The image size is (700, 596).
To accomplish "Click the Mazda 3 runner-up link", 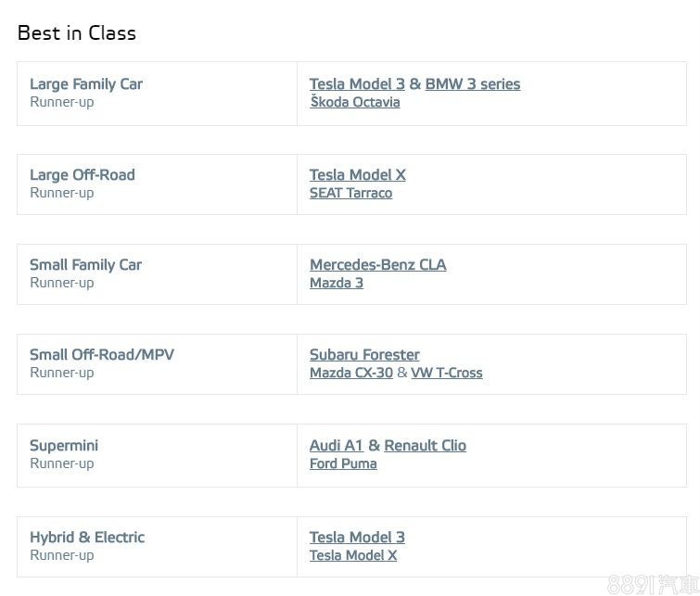I will pos(337,283).
